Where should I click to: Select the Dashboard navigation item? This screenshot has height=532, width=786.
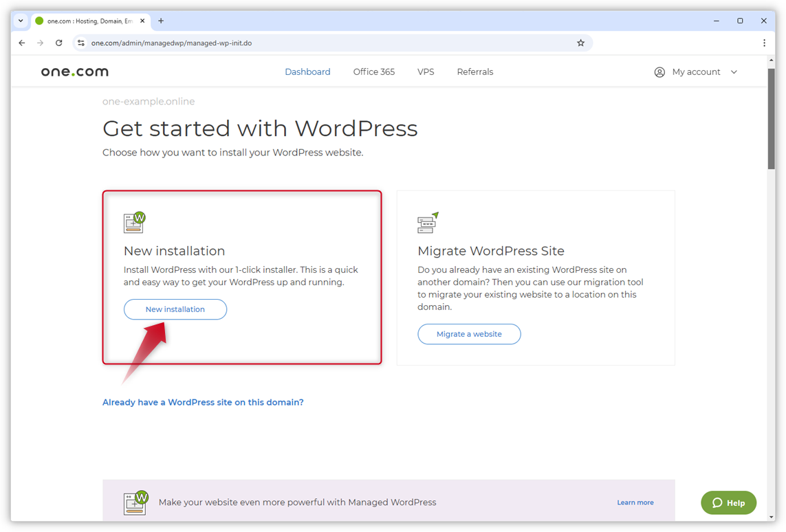(x=307, y=71)
